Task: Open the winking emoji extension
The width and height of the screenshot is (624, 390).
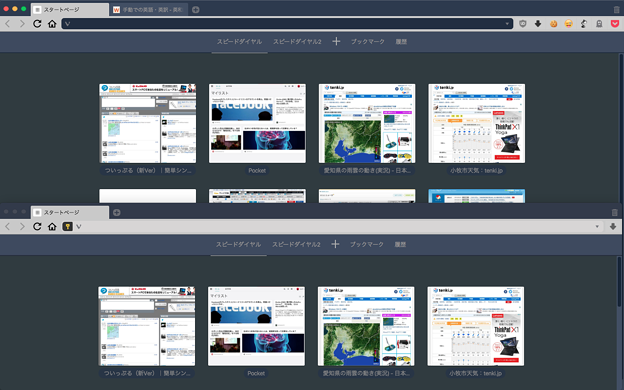Action: 568,24
